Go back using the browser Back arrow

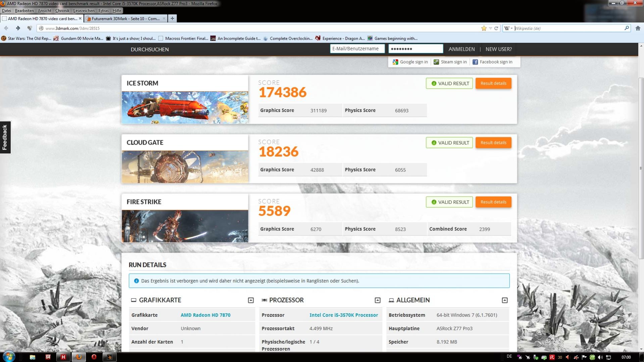pos(6,28)
